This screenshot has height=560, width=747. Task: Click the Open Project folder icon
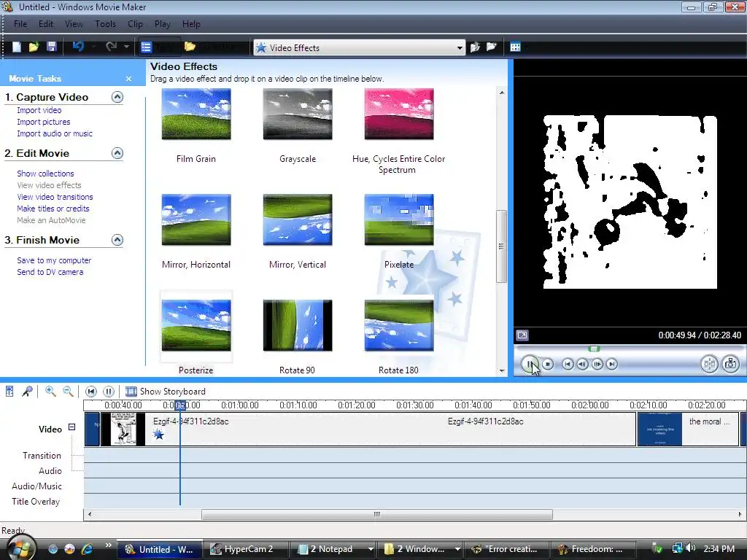(34, 47)
